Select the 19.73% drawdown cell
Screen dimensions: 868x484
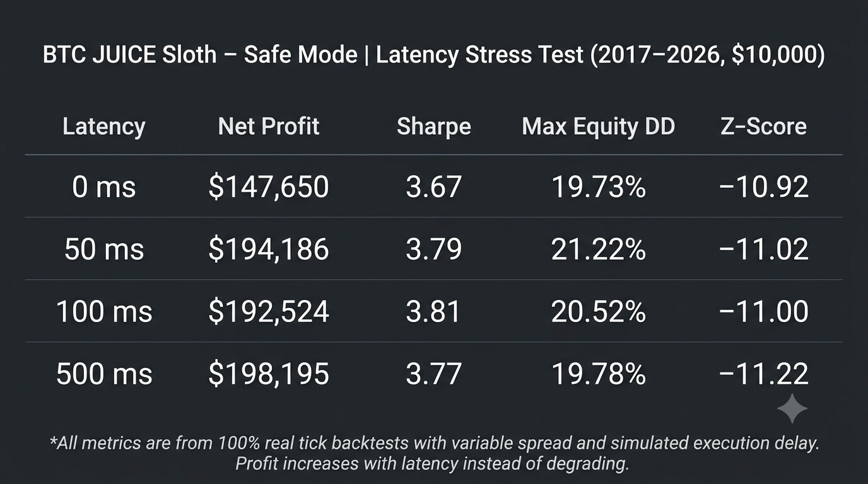coord(599,187)
